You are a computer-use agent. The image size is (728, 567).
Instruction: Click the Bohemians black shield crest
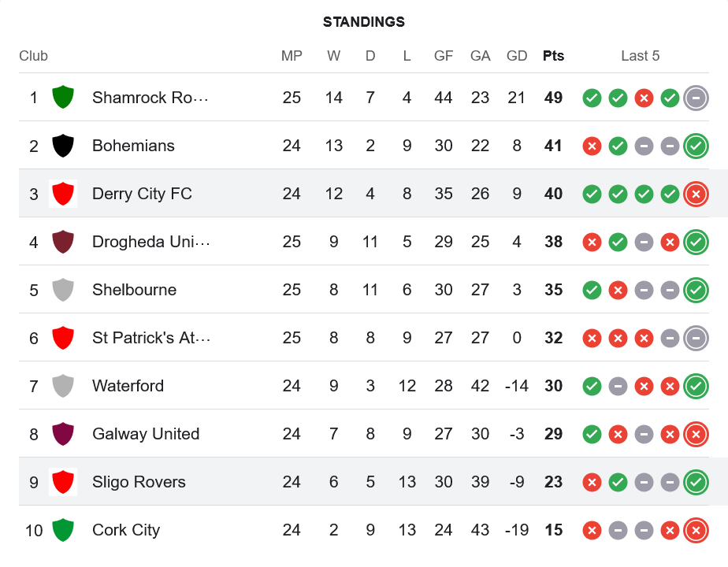coord(63,146)
